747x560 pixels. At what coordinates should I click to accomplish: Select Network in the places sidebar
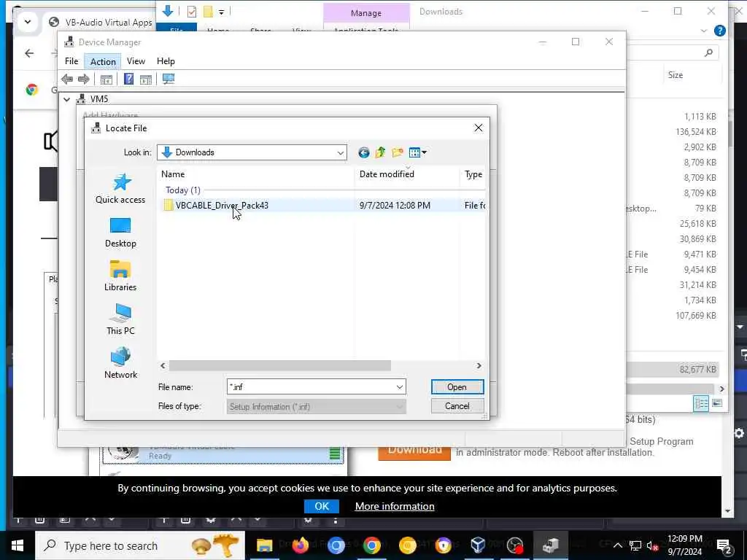[120, 363]
